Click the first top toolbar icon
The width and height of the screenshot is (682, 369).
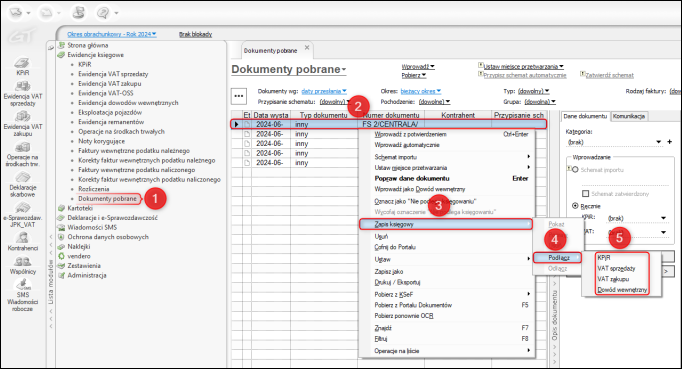tap(16, 13)
